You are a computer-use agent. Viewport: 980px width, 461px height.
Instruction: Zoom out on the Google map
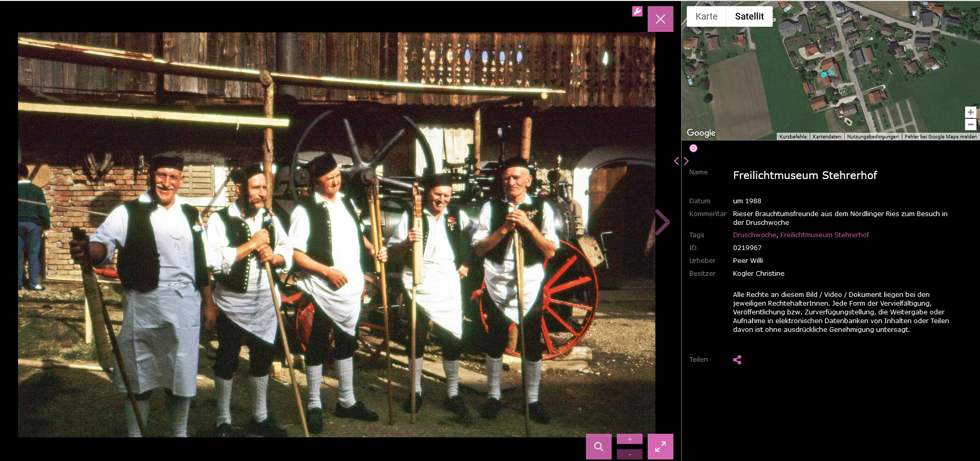pos(970,125)
